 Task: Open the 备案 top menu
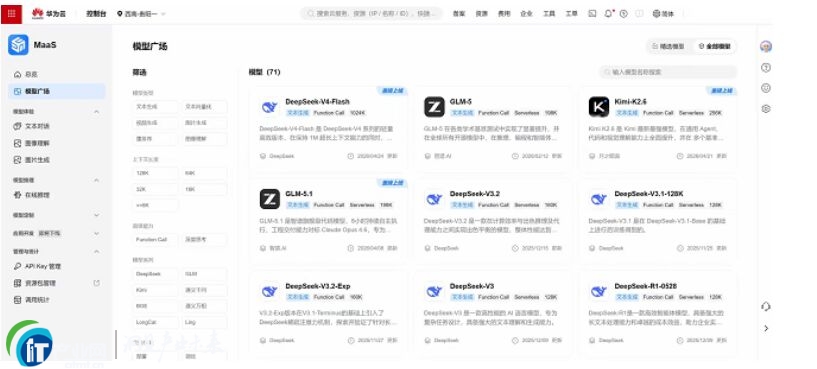(x=459, y=14)
